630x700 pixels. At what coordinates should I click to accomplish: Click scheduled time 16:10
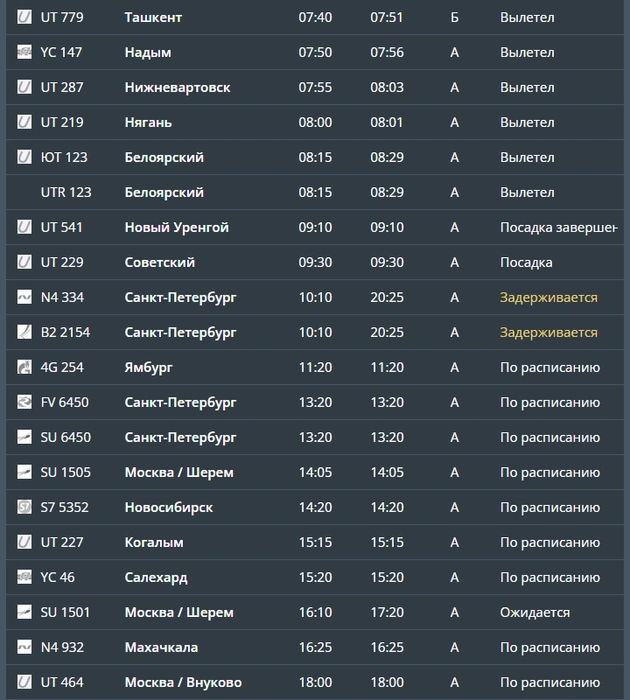point(315,612)
